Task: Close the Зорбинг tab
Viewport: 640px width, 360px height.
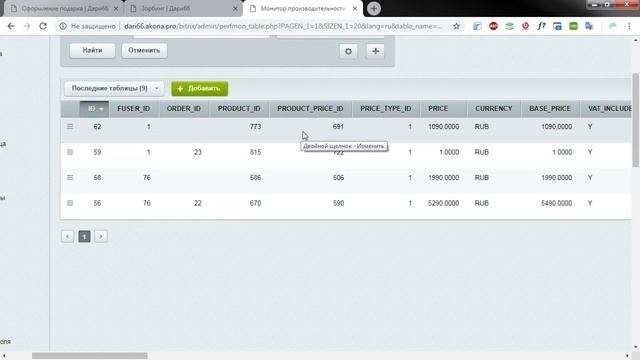Action: pos(235,8)
